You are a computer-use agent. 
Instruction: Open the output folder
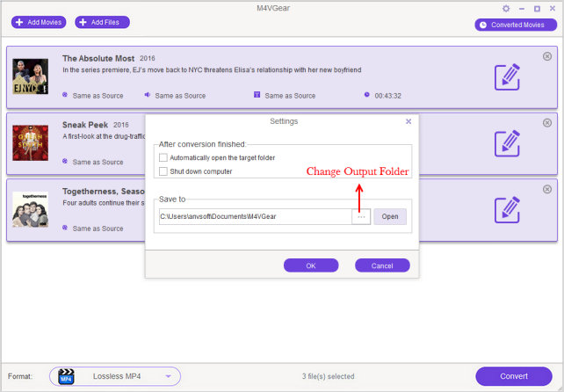click(390, 217)
